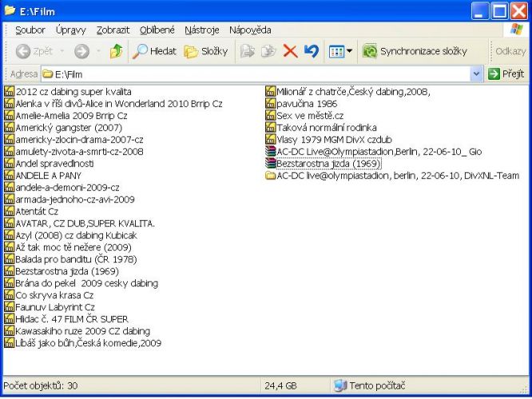Click the Views grid icon

click(336, 52)
